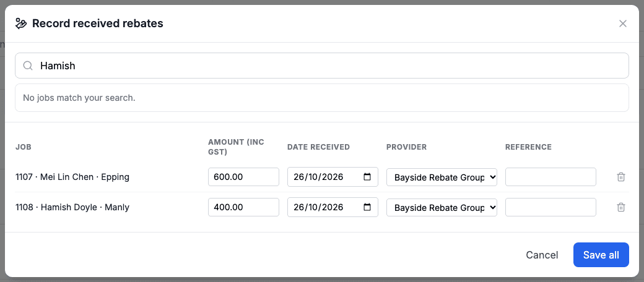The height and width of the screenshot is (282, 644).
Task: Select the '1108 · Hamish Doyle · Manly' text
Action: pyautogui.click(x=72, y=207)
